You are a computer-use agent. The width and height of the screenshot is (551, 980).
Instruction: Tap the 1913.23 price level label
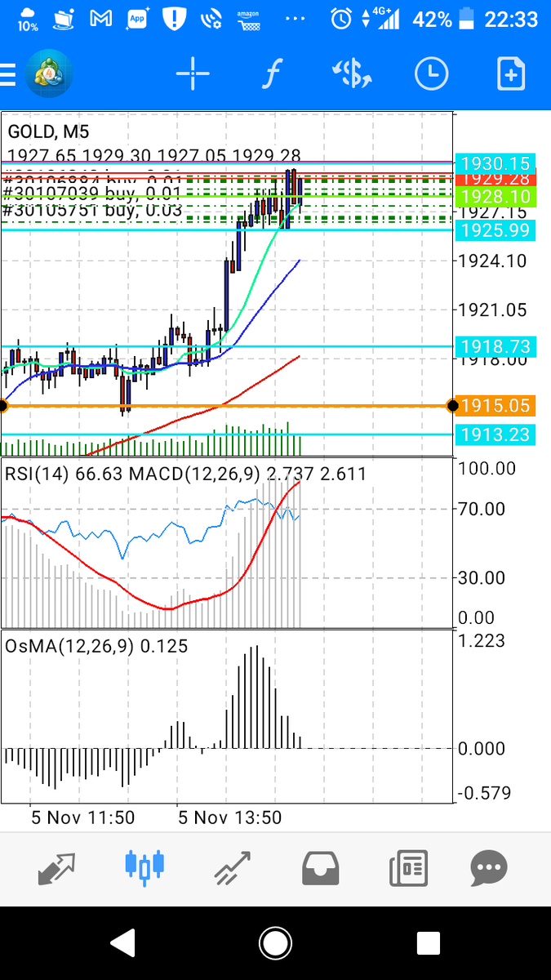coord(496,434)
